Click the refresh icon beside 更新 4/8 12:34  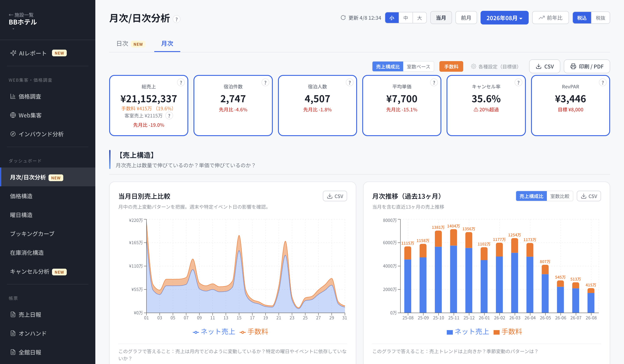click(343, 18)
